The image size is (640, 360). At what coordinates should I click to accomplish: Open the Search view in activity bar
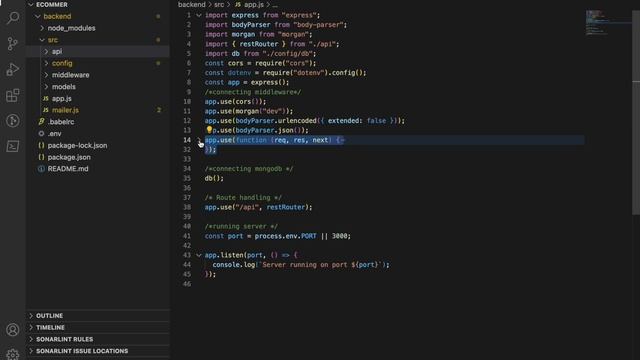tap(13, 18)
